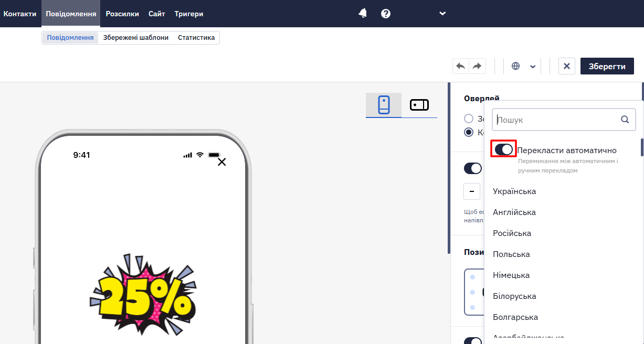This screenshot has height=344, width=644.
Task: Toggle the switch below the Оверлей radios
Action: point(473,168)
